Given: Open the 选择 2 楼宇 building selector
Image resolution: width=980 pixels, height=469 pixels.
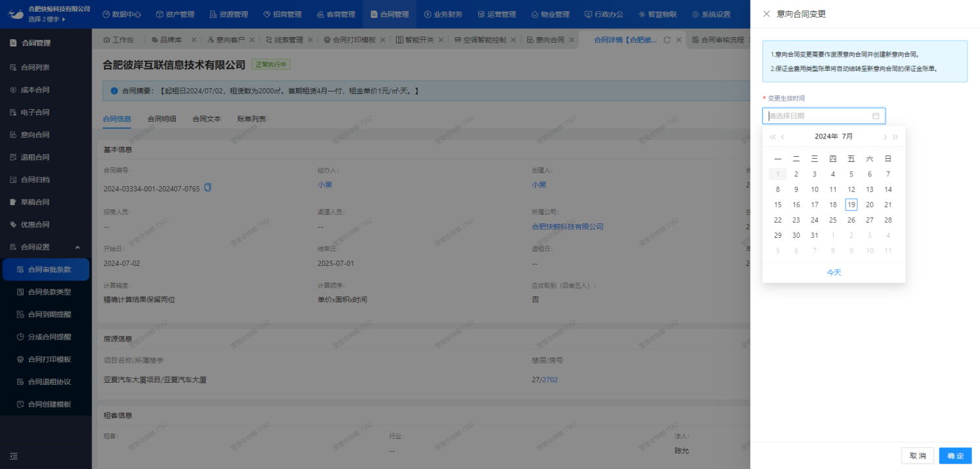Looking at the screenshot, I should (46, 19).
